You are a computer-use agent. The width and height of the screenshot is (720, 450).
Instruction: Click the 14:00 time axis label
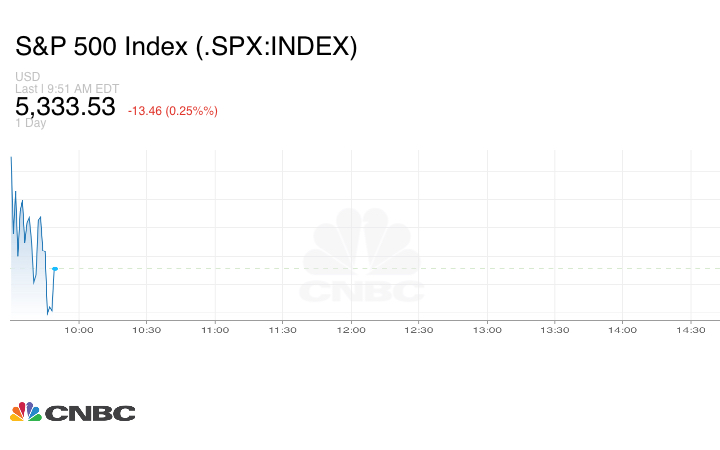(x=623, y=330)
